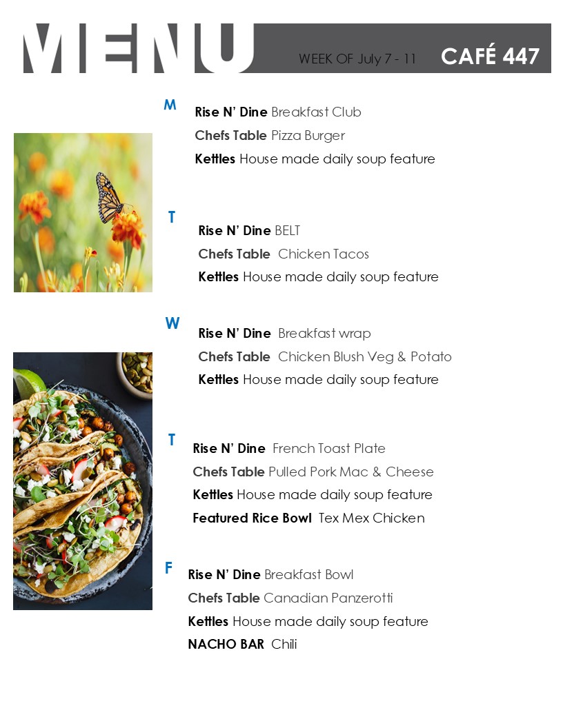Select the blue F Friday marker
563x728 pixels.
(168, 567)
